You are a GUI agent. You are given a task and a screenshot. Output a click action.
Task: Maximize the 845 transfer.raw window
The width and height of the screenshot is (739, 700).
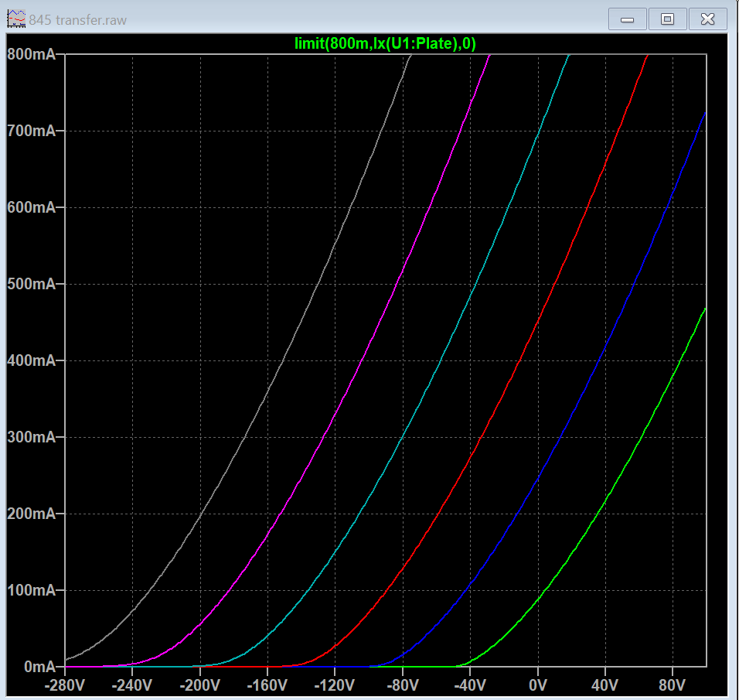(667, 19)
